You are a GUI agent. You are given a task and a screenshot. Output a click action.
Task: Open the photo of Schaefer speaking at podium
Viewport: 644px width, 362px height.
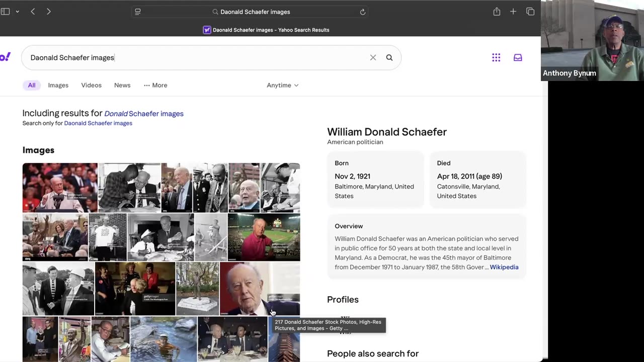click(60, 188)
